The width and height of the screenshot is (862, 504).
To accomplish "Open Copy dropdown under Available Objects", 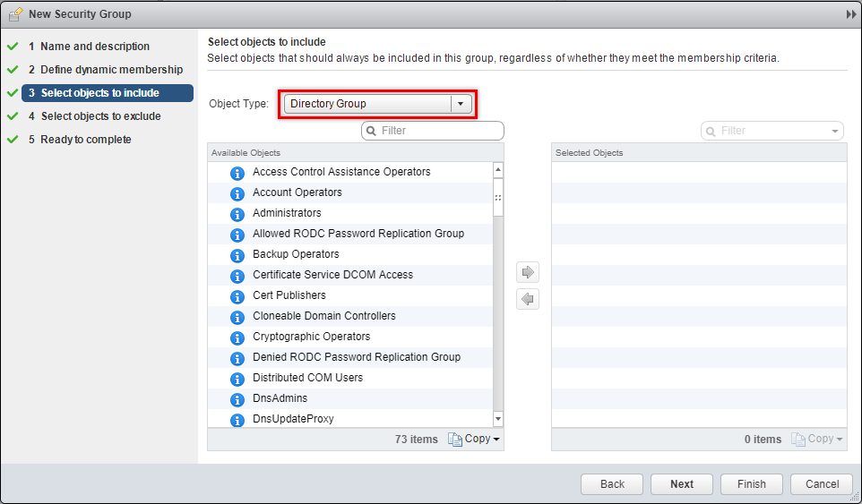I will pos(474,439).
